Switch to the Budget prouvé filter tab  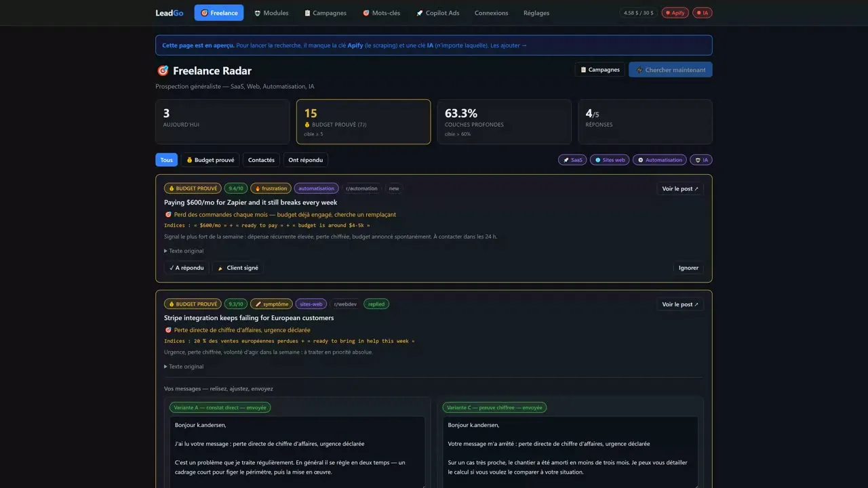click(210, 160)
